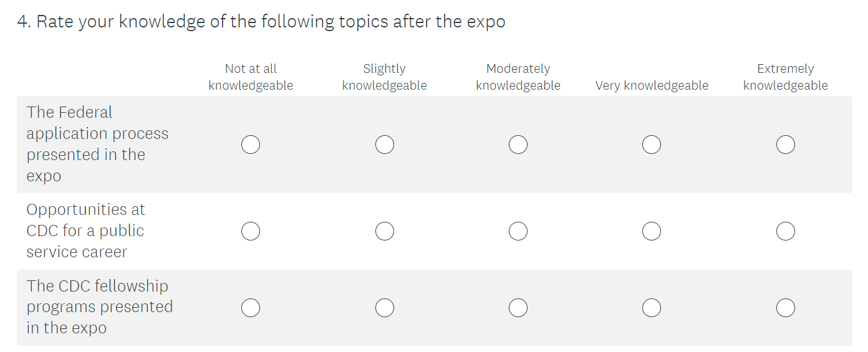Choose 'Slightly knowledgeable' for CDC opportunities row

coord(385,231)
